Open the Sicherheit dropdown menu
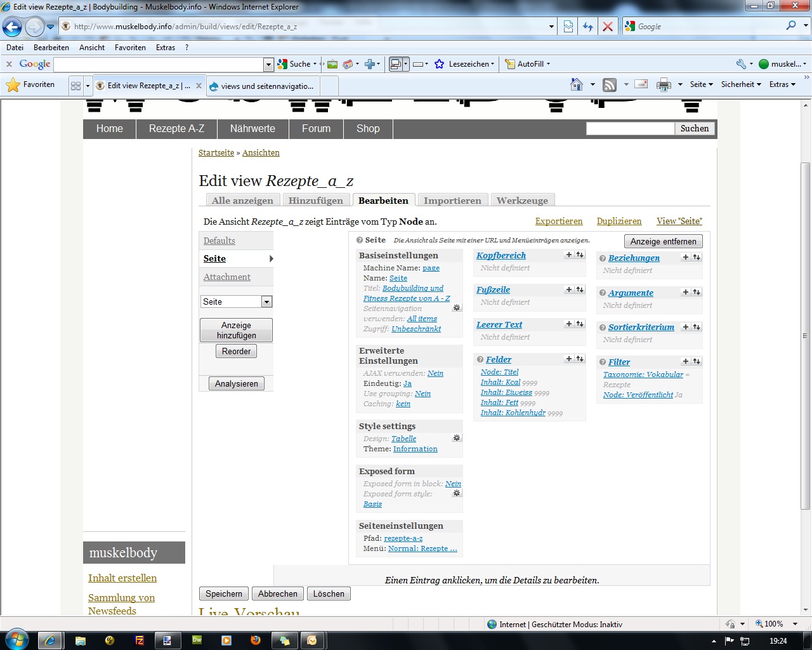Viewport: 812px width, 650px height. [740, 84]
